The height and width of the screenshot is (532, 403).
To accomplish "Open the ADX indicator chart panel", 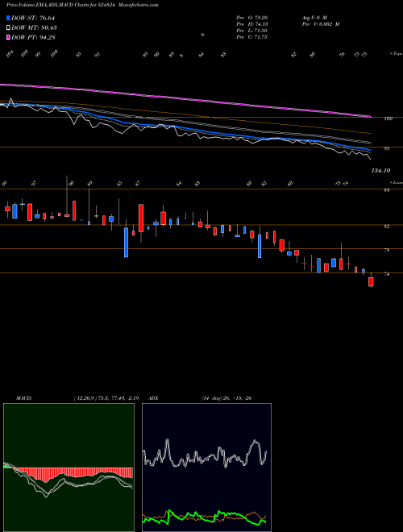I will (x=206, y=468).
